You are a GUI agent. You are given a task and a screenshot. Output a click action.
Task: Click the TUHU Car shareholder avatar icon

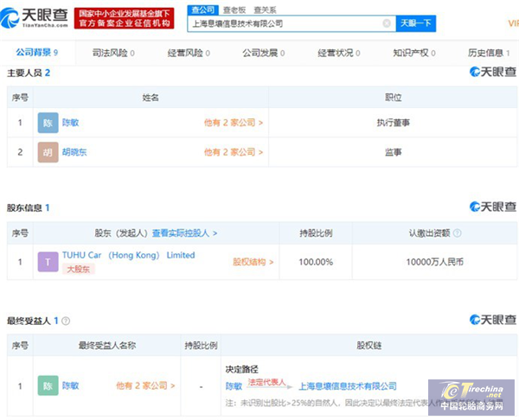(48, 262)
